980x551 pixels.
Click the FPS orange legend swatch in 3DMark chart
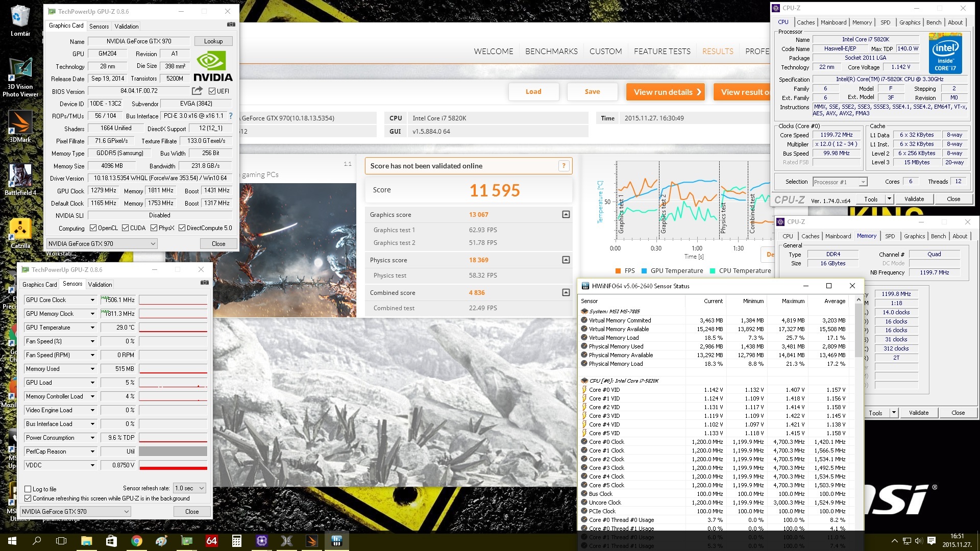pos(618,271)
